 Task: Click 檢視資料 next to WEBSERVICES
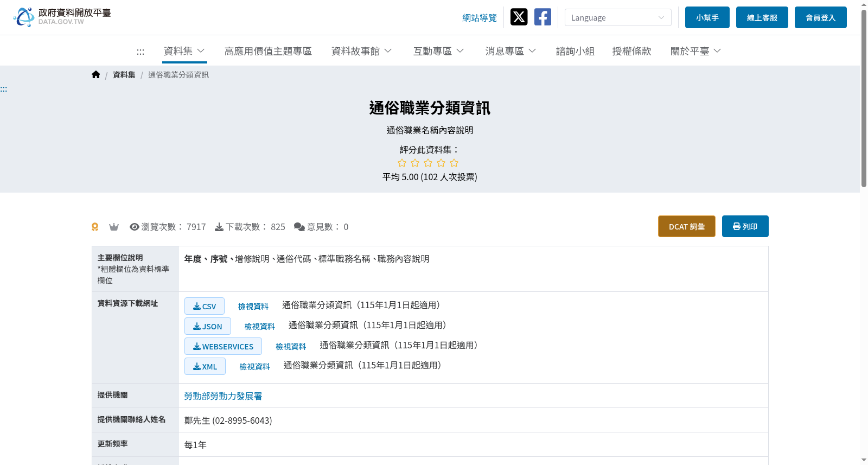291,347
